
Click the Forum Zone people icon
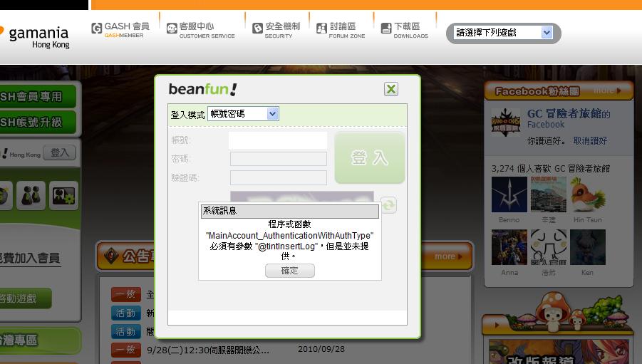coord(321,28)
